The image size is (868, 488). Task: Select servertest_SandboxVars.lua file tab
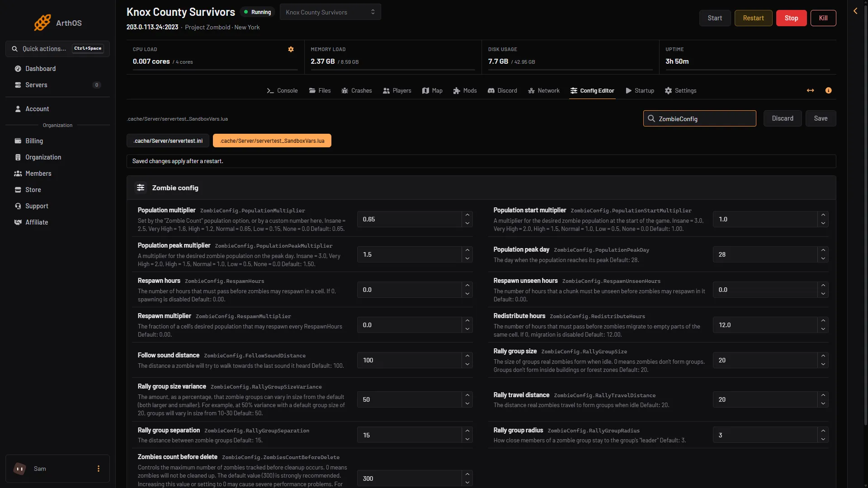272,141
